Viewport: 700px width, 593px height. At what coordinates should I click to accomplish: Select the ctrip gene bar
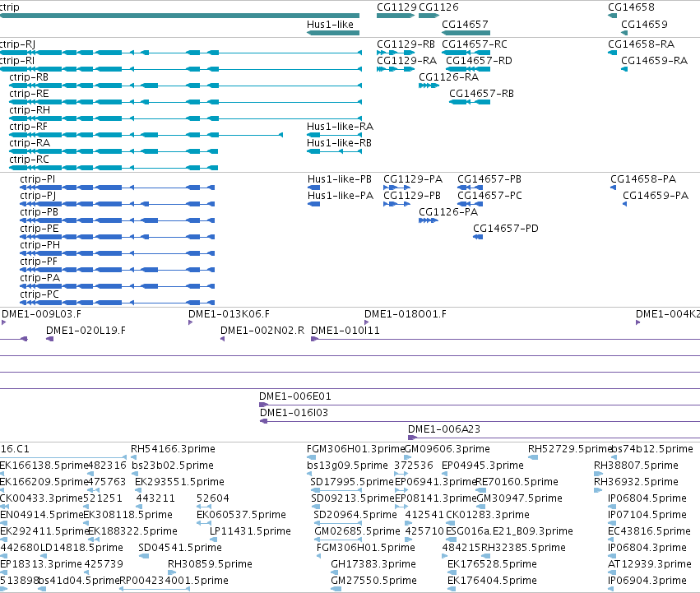click(x=179, y=16)
